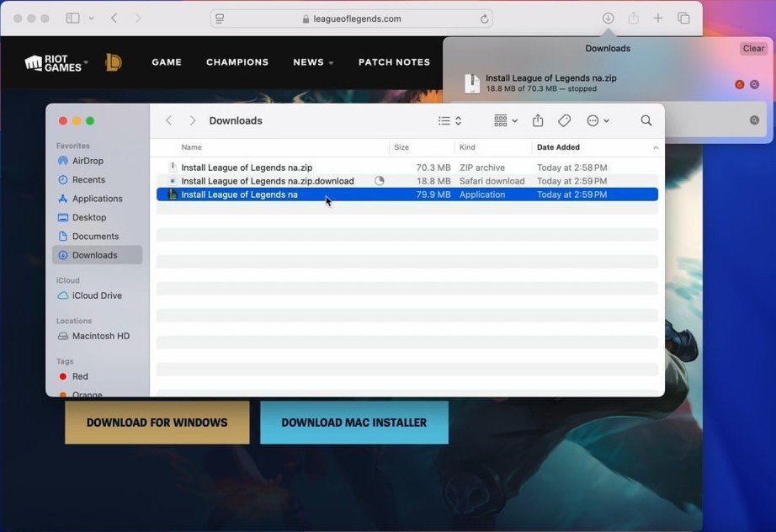Screen dimensions: 776x532
Task: Search in the Finder window
Action: click(x=646, y=120)
